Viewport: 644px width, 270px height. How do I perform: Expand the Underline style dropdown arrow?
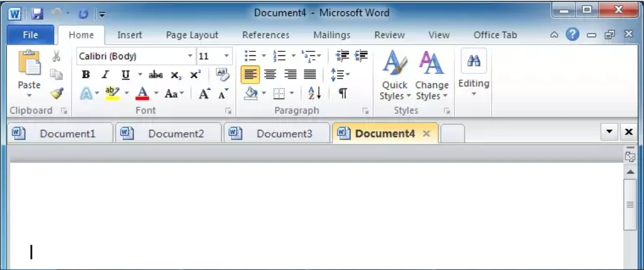click(139, 75)
